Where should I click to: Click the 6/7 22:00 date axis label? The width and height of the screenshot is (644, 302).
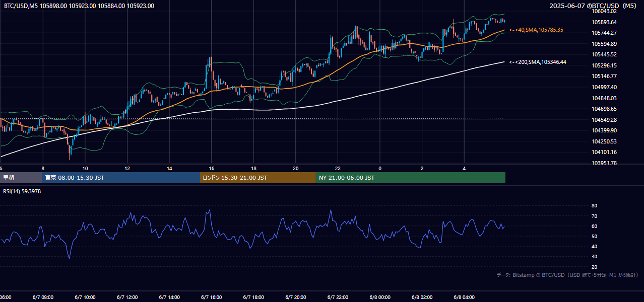coord(338,297)
